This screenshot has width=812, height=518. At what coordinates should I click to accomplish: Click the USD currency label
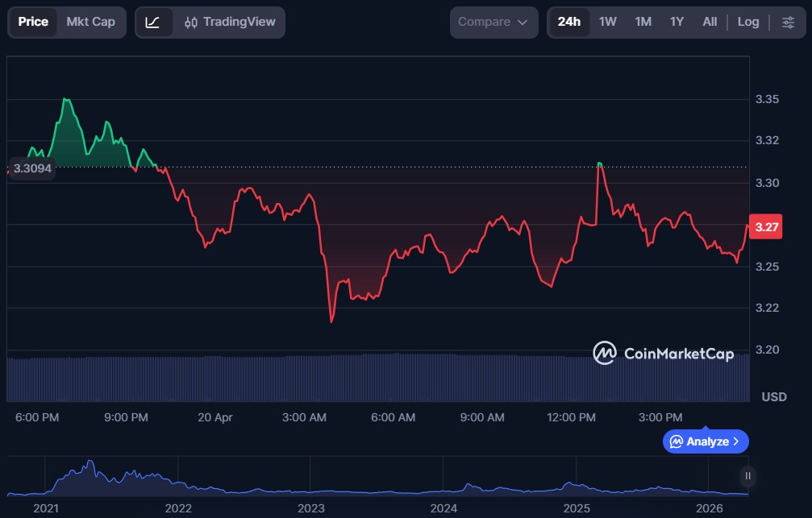[774, 397]
